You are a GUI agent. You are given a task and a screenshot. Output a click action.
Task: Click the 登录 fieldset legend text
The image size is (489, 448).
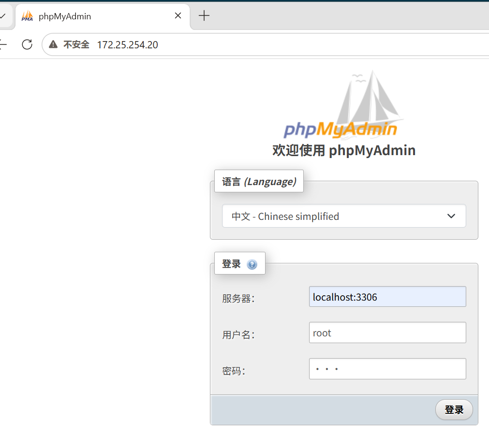(231, 264)
